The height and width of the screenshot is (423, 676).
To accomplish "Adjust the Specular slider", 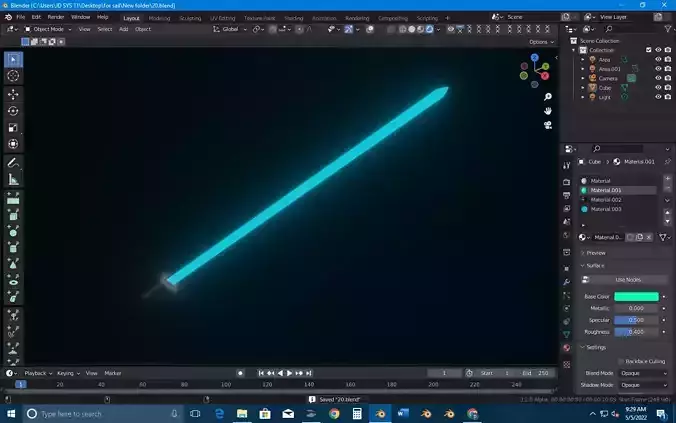I will click(636, 320).
